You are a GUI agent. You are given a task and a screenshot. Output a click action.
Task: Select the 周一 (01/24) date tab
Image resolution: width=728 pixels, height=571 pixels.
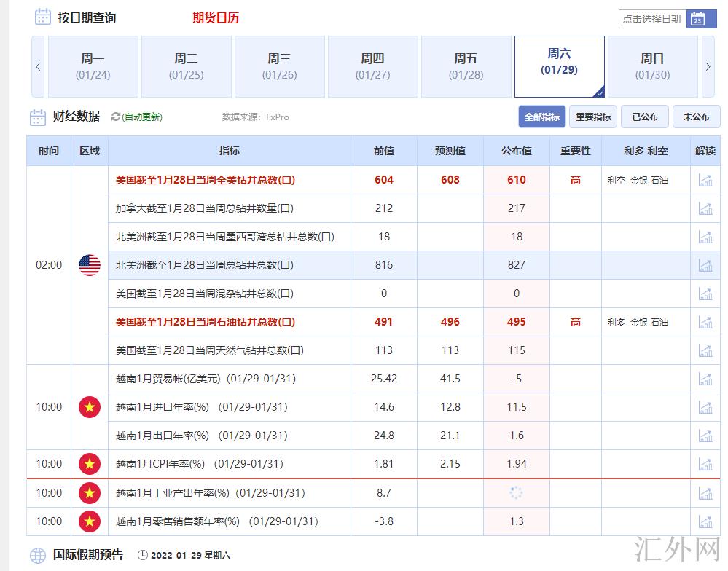pos(93,66)
